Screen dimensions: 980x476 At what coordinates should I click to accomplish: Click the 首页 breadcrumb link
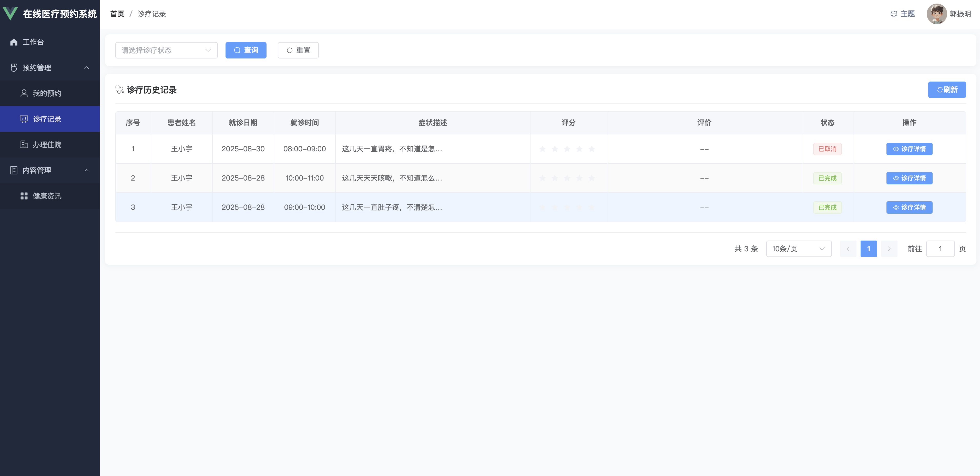tap(117, 14)
